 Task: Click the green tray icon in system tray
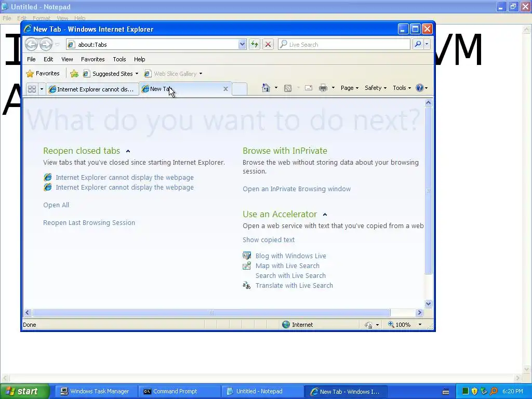465,391
